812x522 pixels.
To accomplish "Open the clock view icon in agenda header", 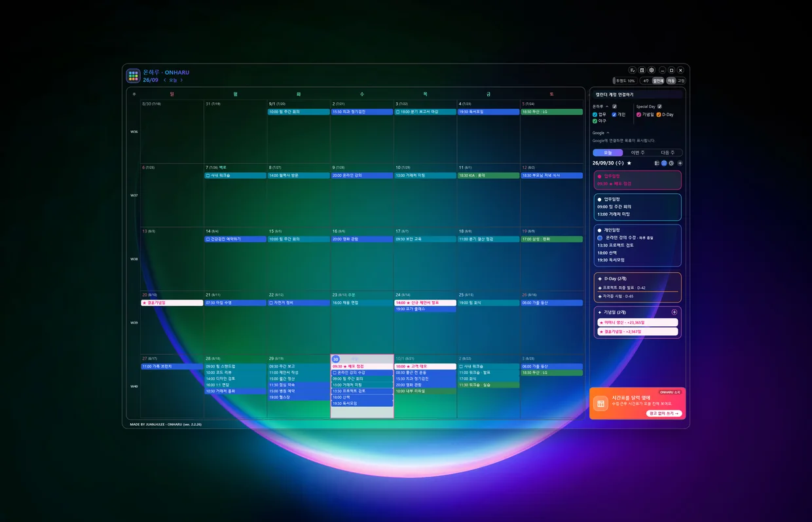I will [x=671, y=163].
